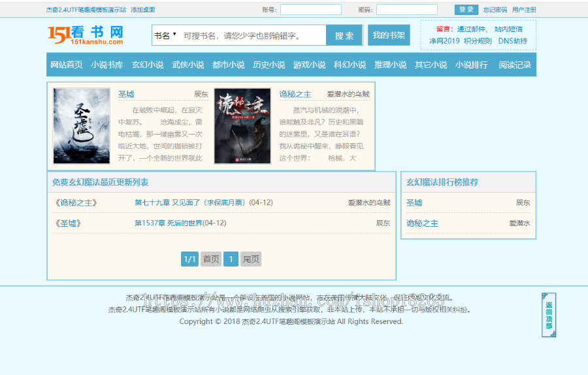Image resolution: width=588 pixels, height=375 pixels.
Task: Click the 搜索 search button
Action: coord(344,36)
